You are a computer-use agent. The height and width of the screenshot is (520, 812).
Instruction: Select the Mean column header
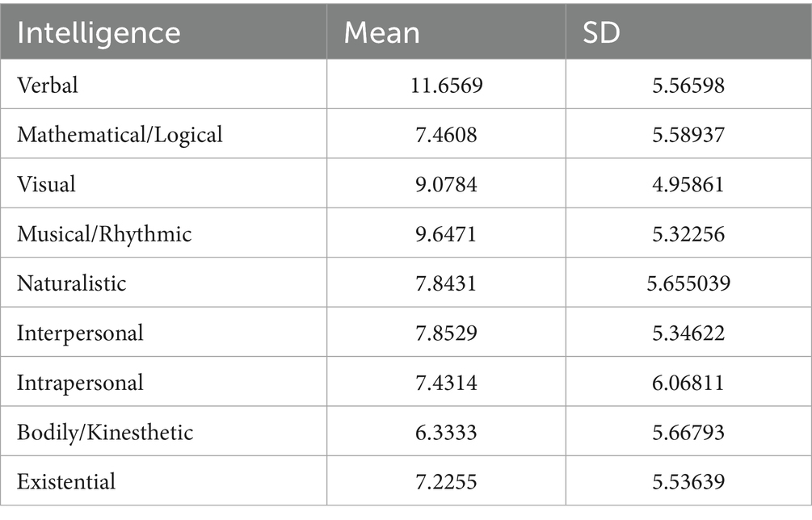[381, 33]
